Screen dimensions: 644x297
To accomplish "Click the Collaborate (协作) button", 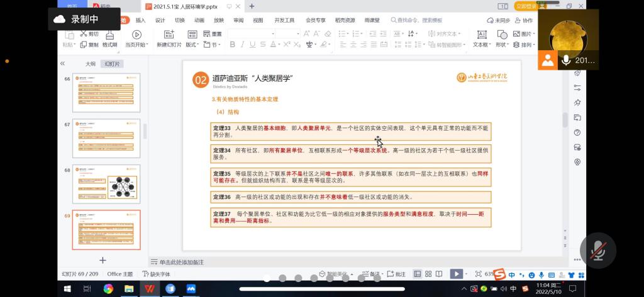I will pos(523,20).
